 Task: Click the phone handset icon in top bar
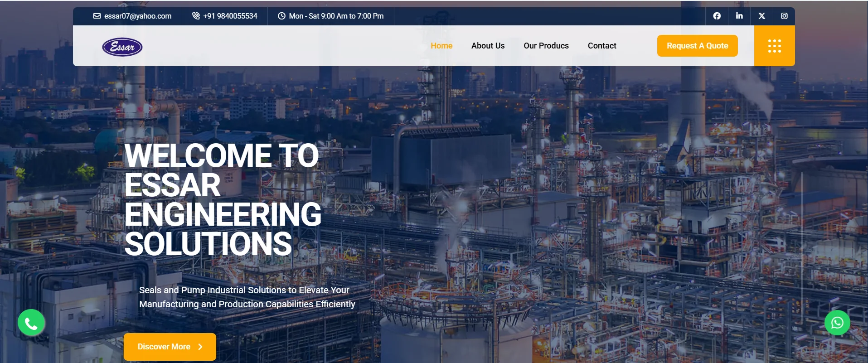[196, 16]
